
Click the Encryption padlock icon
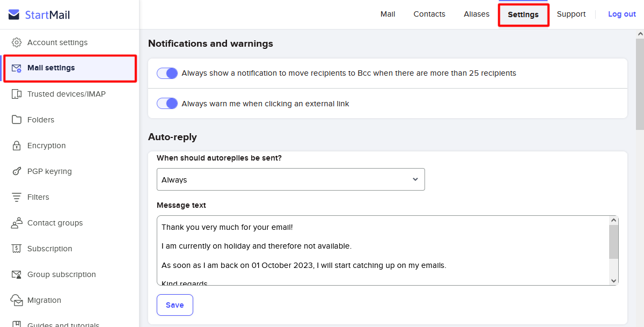click(17, 146)
